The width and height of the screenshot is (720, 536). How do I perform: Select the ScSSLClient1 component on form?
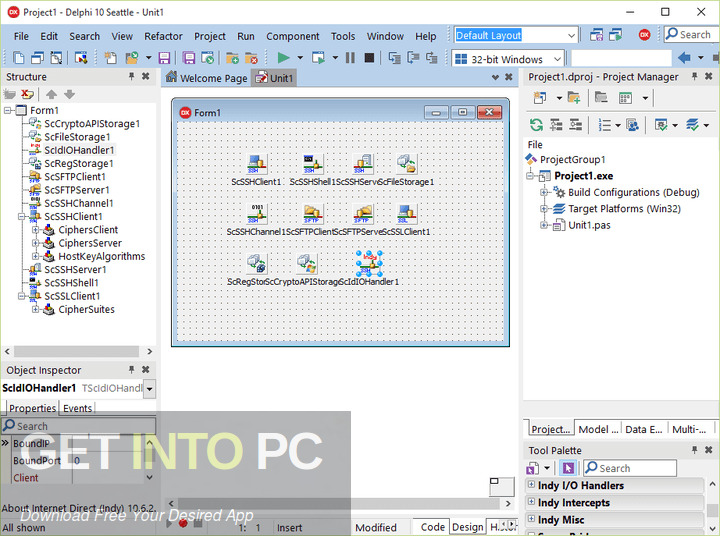[x=407, y=214]
